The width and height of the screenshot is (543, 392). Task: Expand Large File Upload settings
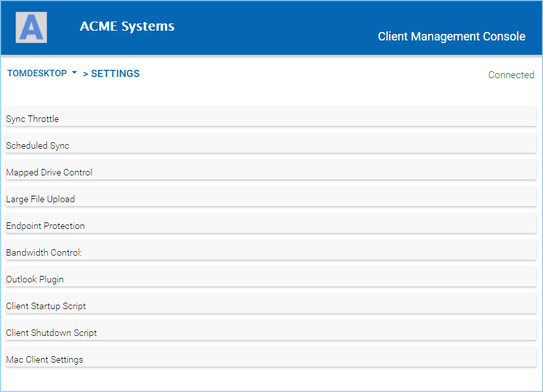(271, 196)
